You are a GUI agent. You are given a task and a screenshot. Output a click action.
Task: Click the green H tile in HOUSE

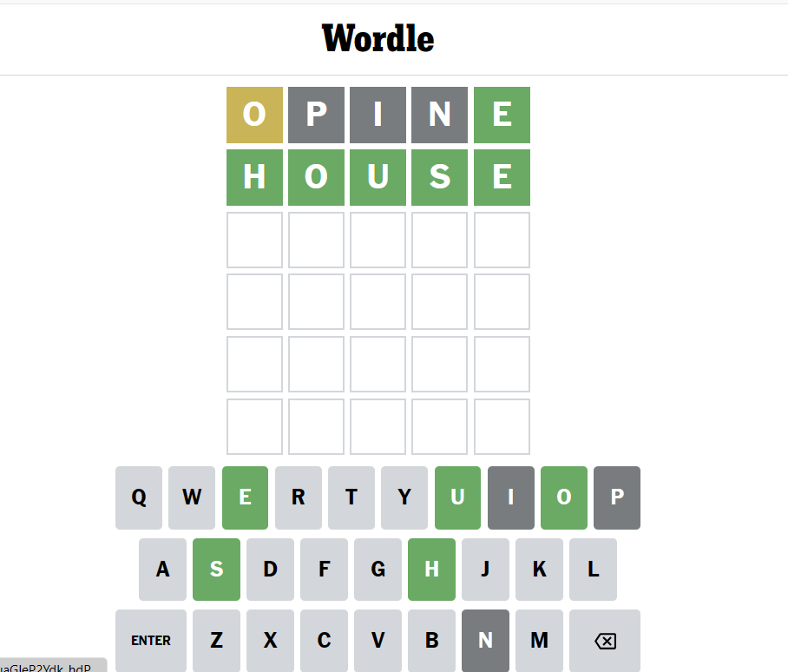[x=254, y=177]
